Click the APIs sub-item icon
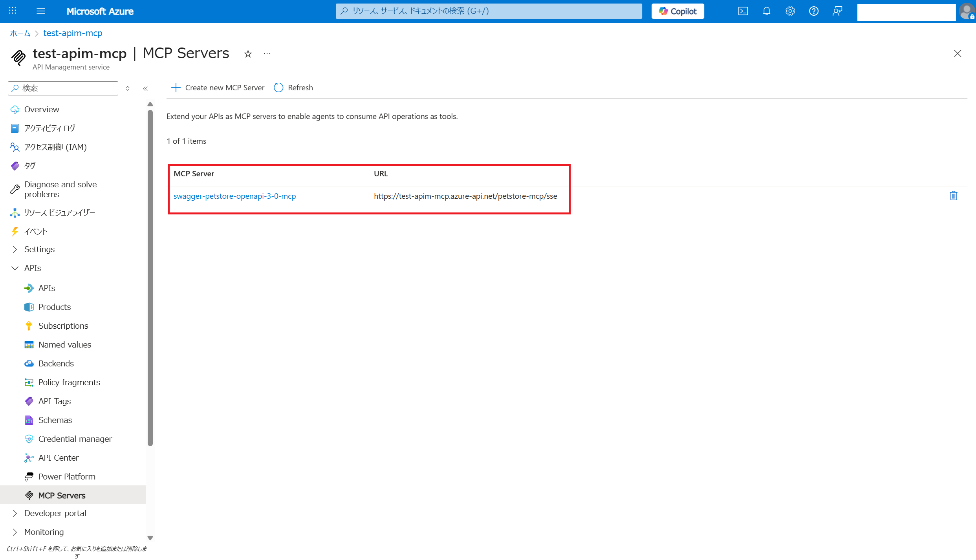Screen dimensions: 976x560 (x=29, y=288)
